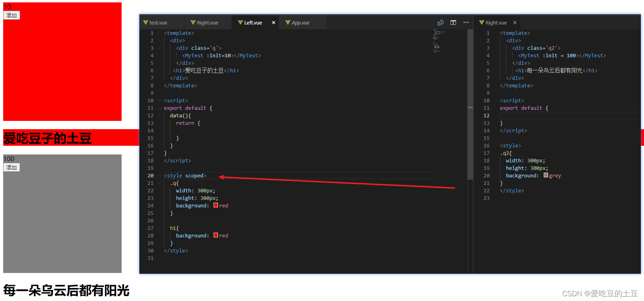Collapse the .q rule at line 21

pos(160,183)
